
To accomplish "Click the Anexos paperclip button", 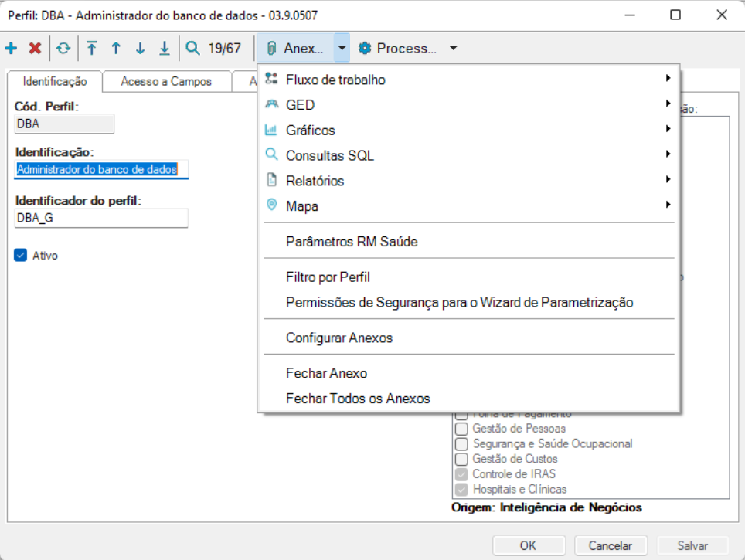I will (295, 48).
